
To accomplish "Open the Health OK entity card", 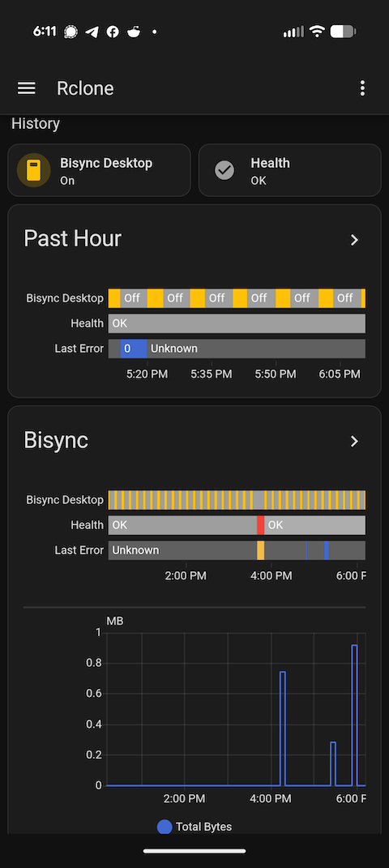I will tap(290, 170).
